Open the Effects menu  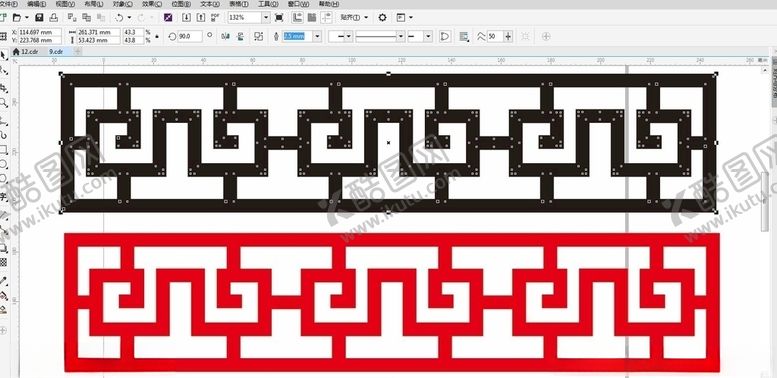coord(152,4)
